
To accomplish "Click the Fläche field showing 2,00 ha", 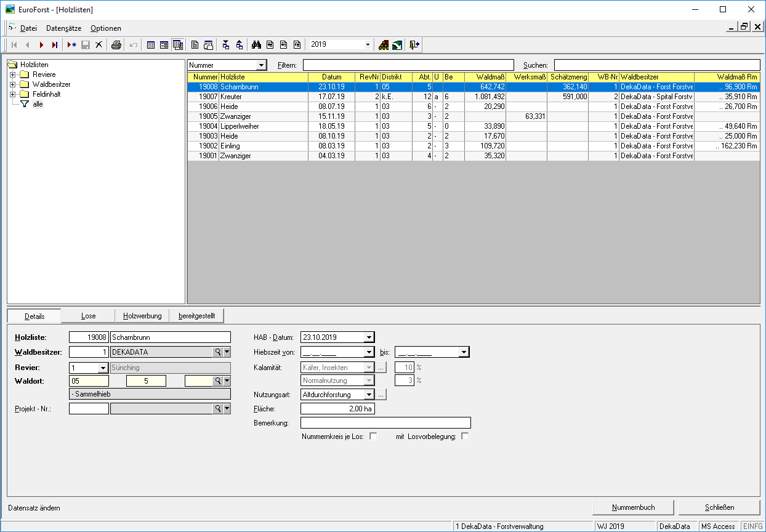I will click(x=337, y=408).
